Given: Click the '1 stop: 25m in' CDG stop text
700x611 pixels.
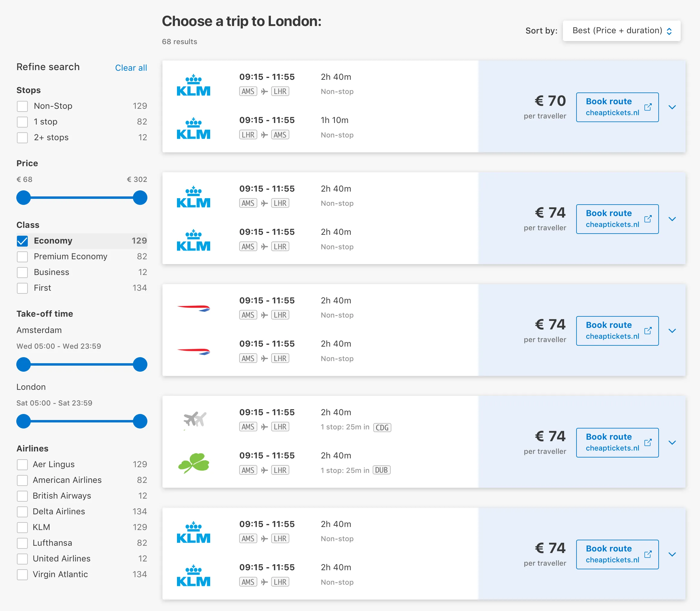Looking at the screenshot, I should (345, 427).
